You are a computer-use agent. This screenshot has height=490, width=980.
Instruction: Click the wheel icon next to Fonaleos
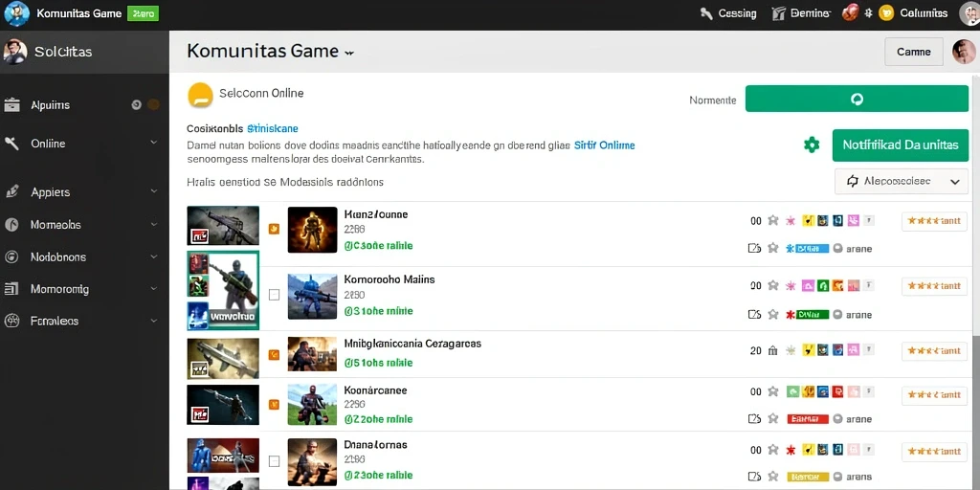[11, 321]
